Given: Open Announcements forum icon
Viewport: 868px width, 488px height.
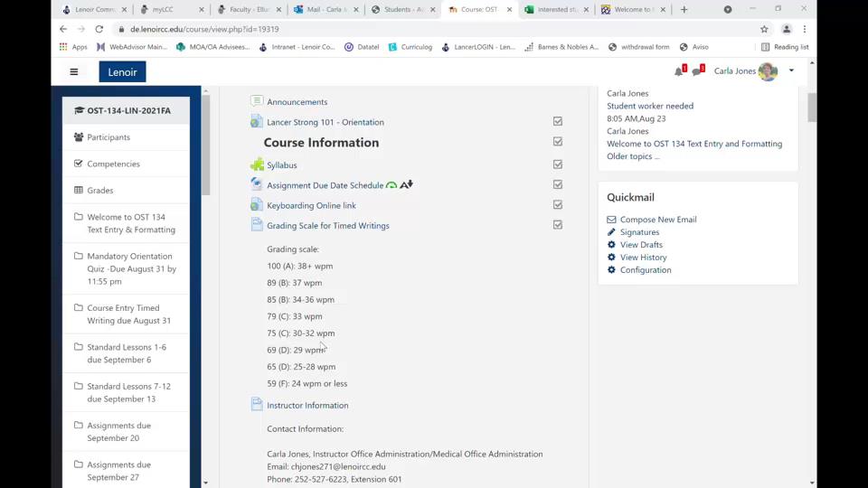Looking at the screenshot, I should click(256, 101).
